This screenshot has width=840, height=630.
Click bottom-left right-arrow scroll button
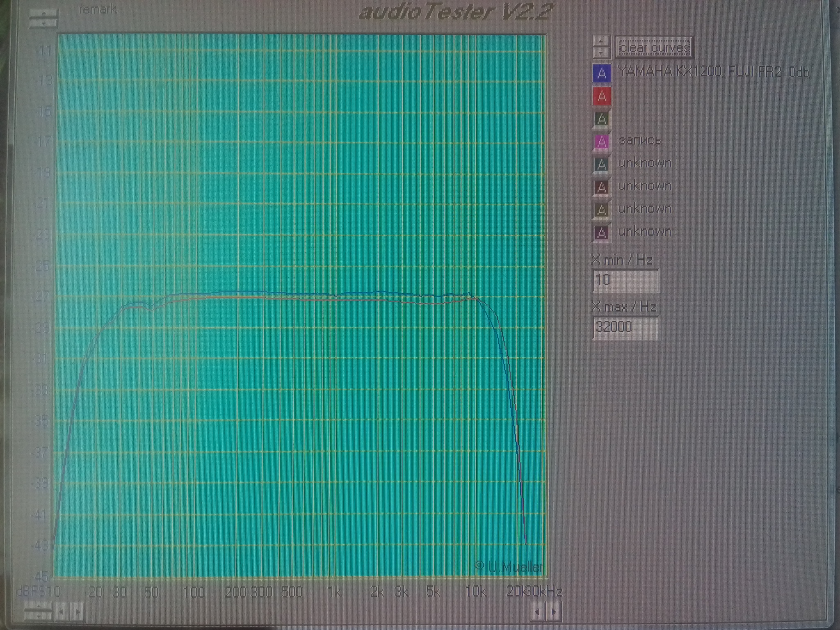coord(78,612)
